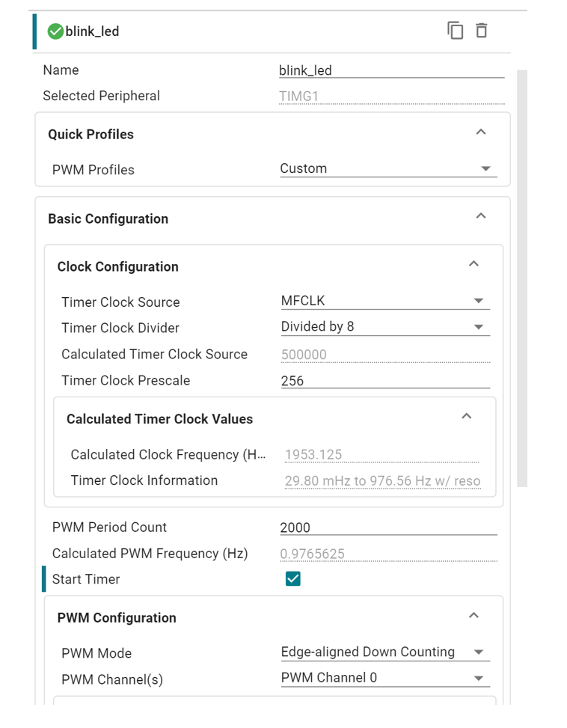
Task: Collapse the PWM Configuration section
Action: coord(473,616)
